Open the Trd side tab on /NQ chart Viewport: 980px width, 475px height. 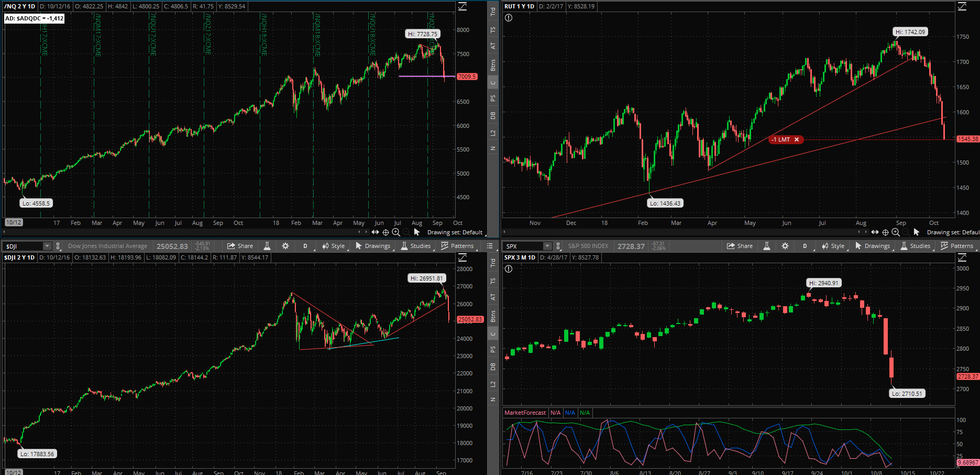(x=493, y=12)
